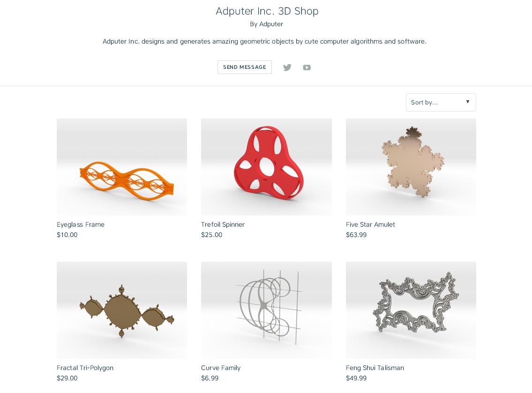Open the orange Eyeglass Frame thumbnail

coord(122,167)
